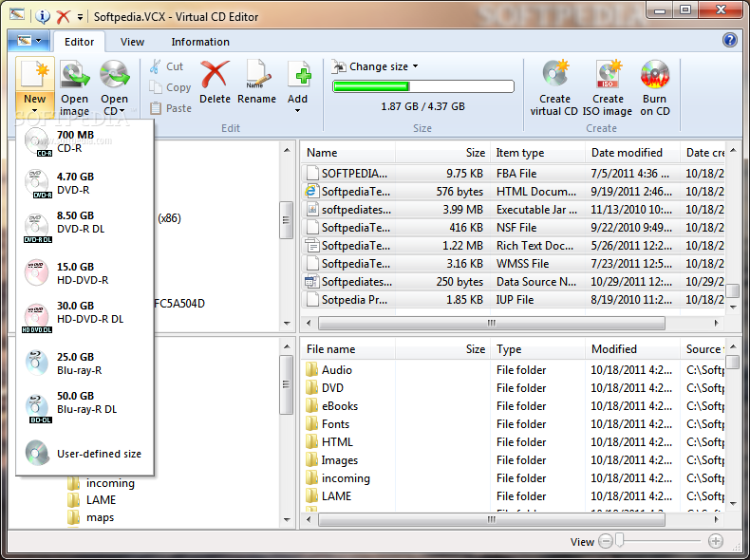Viewport: 750px width, 560px height.
Task: Click the red Delete icon
Action: tap(215, 75)
